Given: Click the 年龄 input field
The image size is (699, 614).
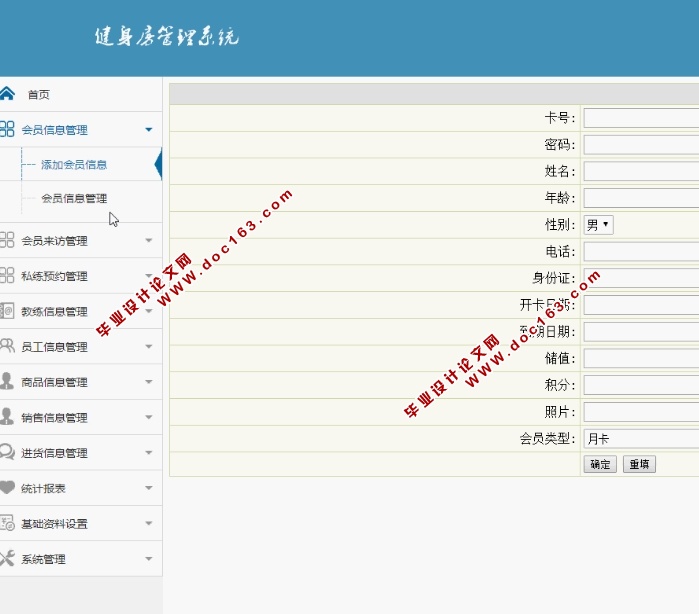Looking at the screenshot, I should click(641, 198).
